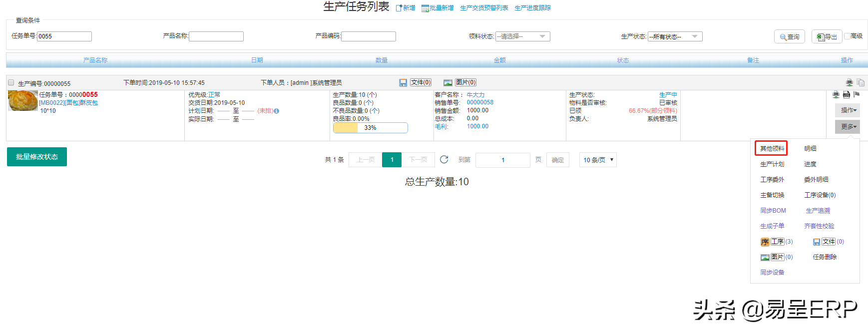Open the 领料状态 dropdown
The image size is (868, 332).
click(x=523, y=36)
